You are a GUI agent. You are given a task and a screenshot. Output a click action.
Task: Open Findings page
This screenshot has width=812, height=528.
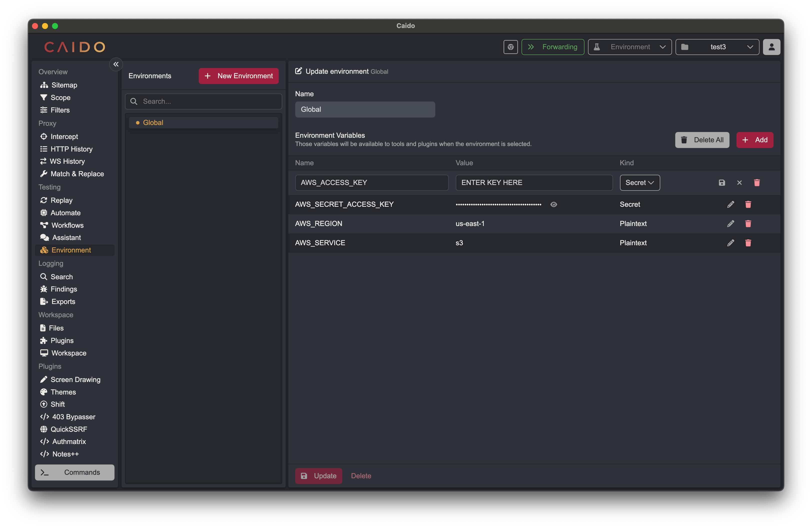tap(75, 289)
